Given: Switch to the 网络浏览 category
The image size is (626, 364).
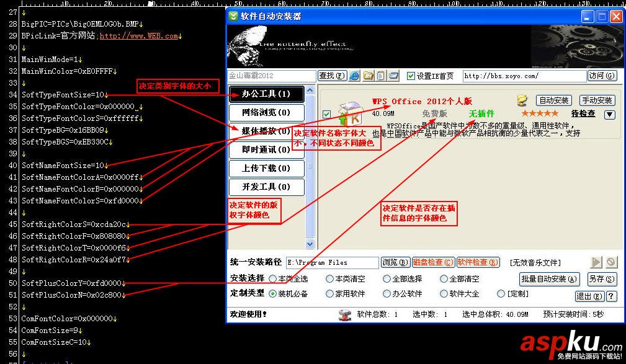Looking at the screenshot, I should pyautogui.click(x=267, y=113).
